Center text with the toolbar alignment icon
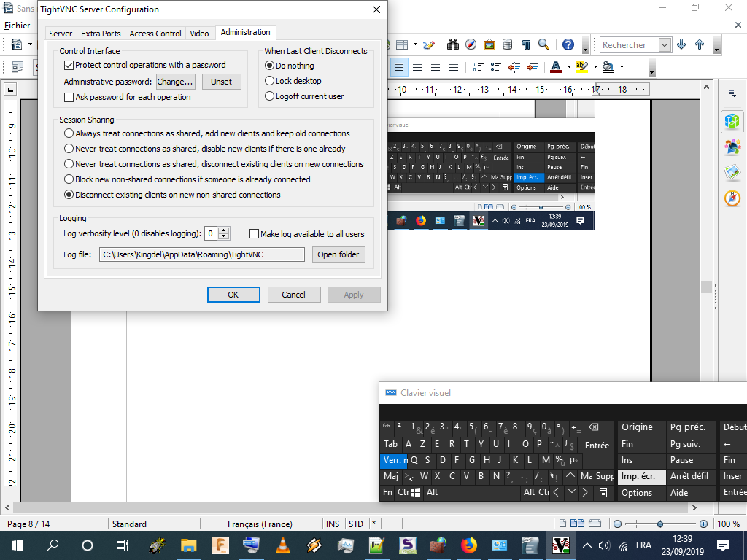Image resolution: width=747 pixels, height=560 pixels. [417, 67]
